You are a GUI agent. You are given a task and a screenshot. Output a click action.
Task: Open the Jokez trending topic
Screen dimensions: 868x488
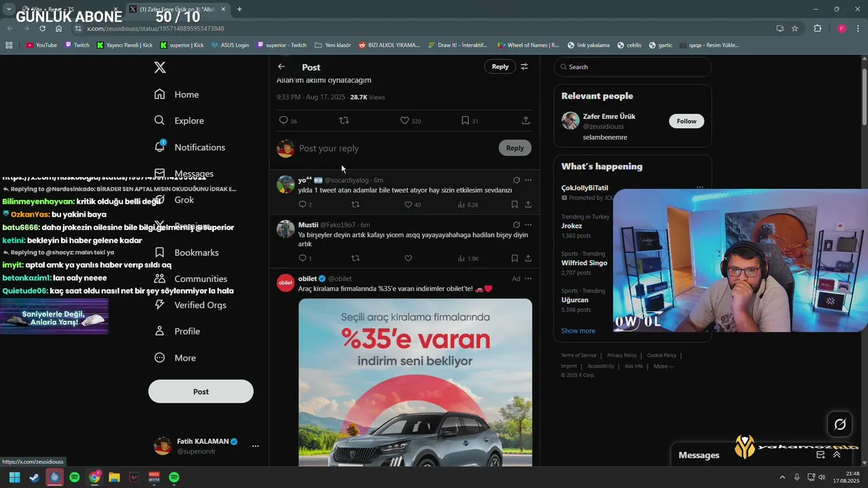[572, 226]
